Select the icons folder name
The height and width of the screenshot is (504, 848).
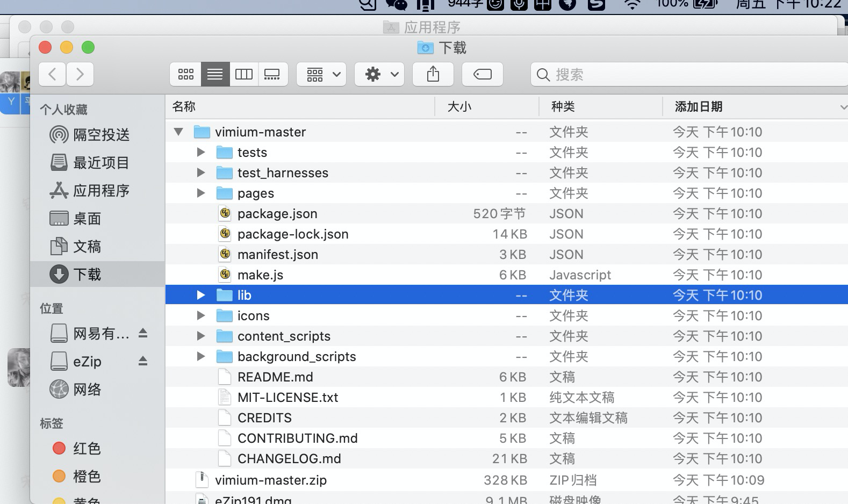click(253, 315)
